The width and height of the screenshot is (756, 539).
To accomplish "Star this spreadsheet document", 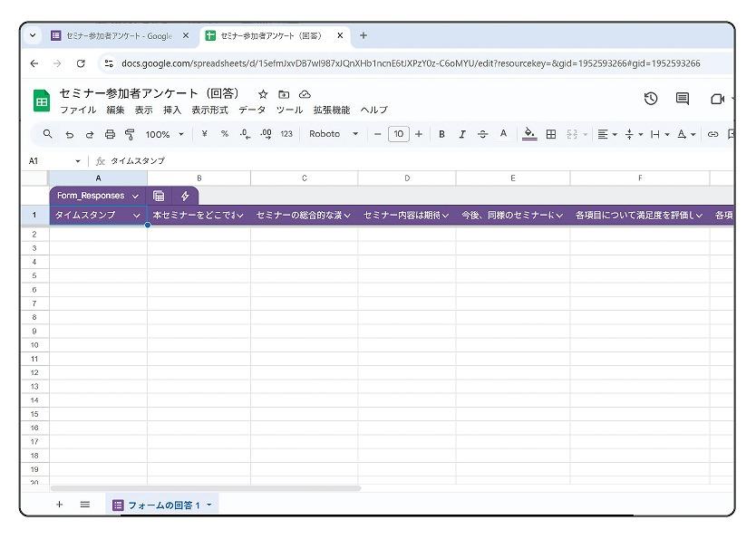I will [x=263, y=94].
